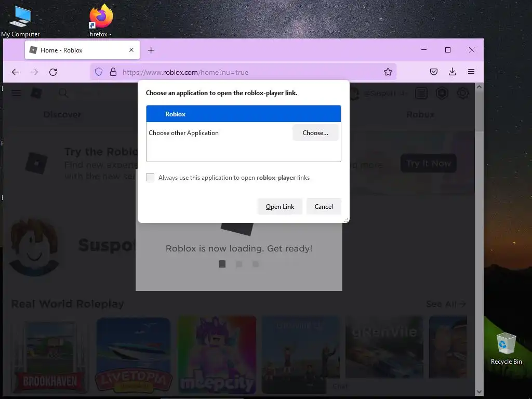Open a new tab with plus button

click(x=151, y=50)
